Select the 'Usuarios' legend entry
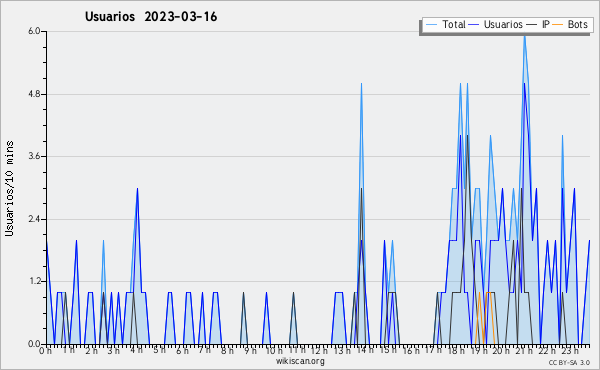600x370 pixels. (x=496, y=25)
